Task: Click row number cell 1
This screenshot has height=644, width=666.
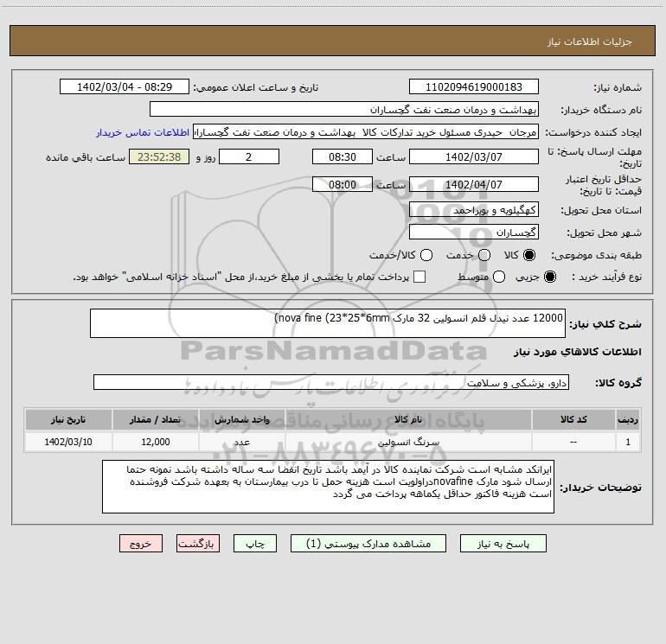Action: pyautogui.click(x=628, y=442)
